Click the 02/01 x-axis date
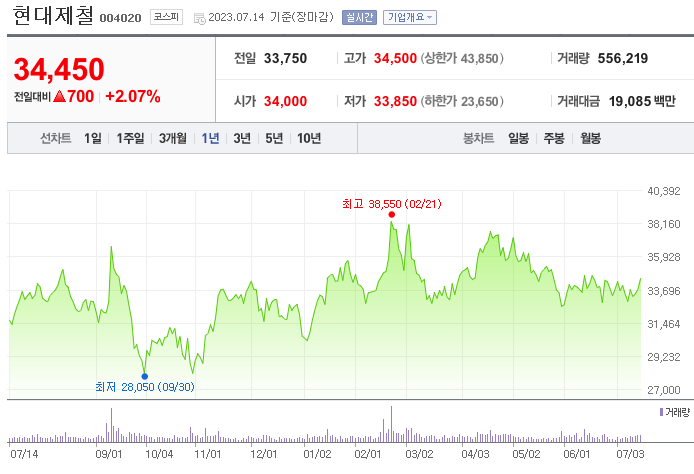 pyautogui.click(x=368, y=454)
